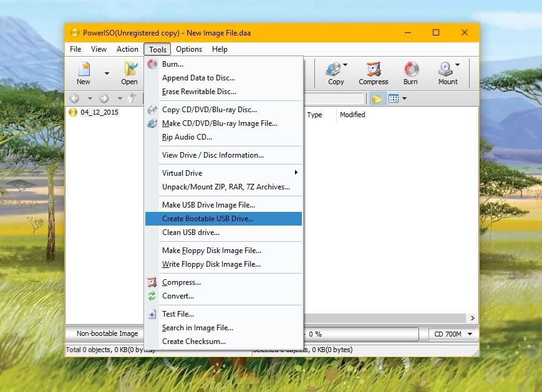Choose View Drive / Disc Information...
This screenshot has width=542, height=392.
(x=223, y=155)
